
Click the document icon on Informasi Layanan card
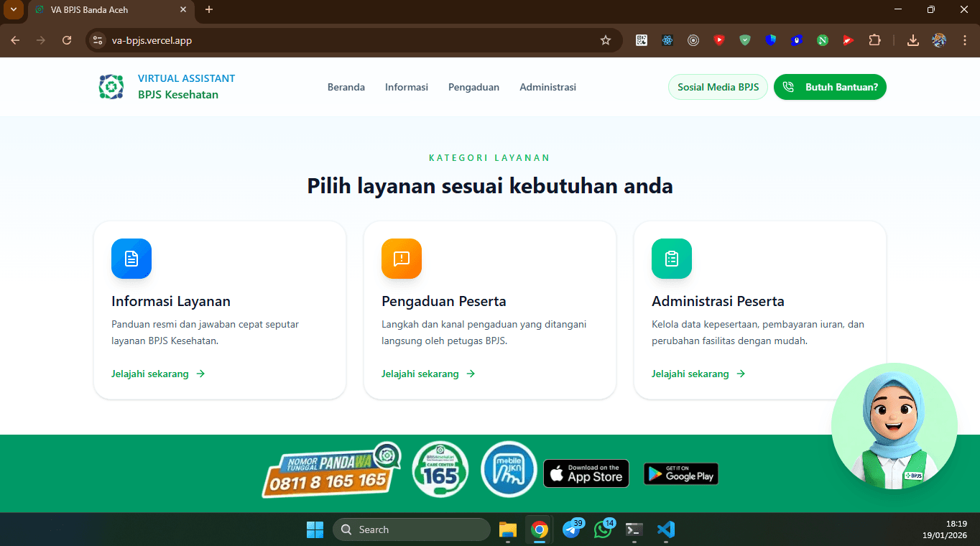131,259
